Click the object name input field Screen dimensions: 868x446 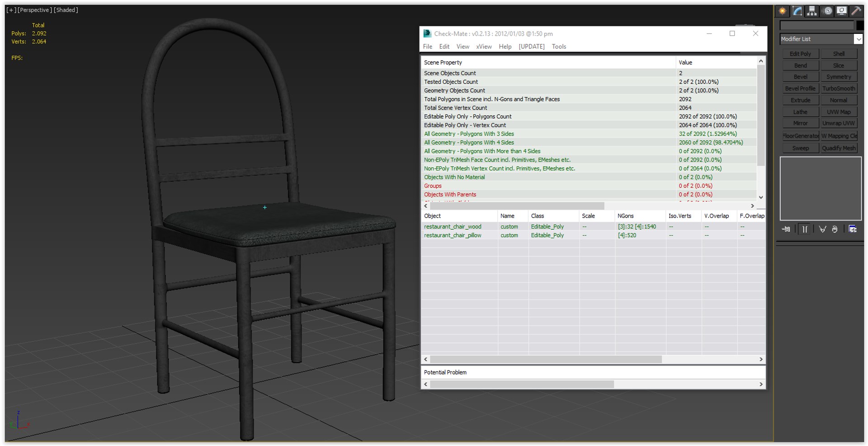click(x=817, y=26)
